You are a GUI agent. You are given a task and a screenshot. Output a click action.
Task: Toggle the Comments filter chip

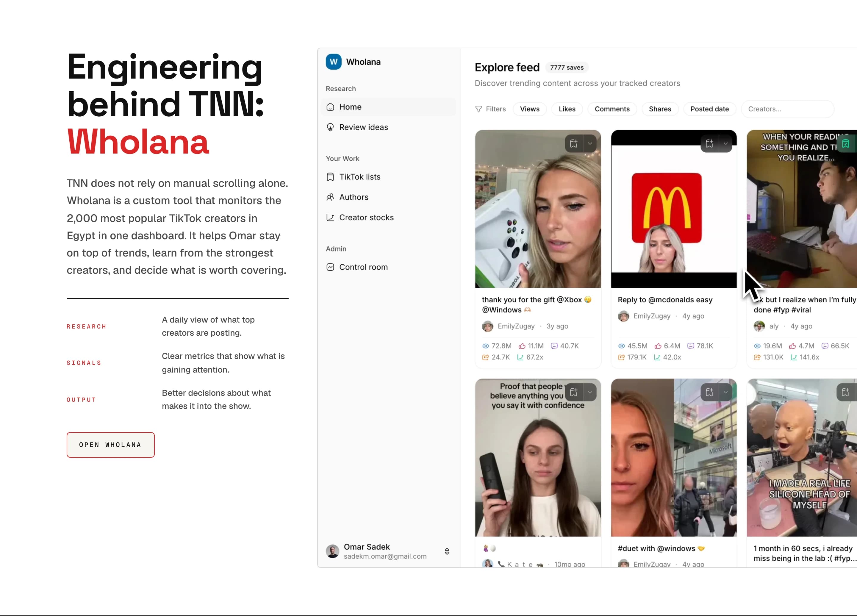tap(612, 109)
